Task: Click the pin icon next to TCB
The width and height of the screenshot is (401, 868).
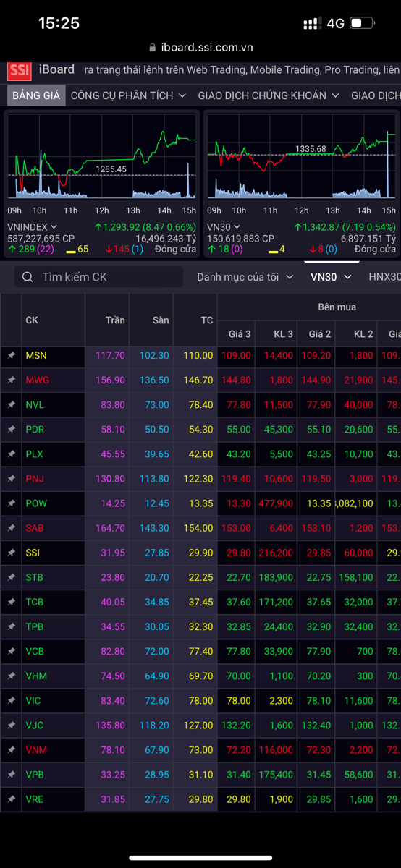Action: (x=11, y=602)
